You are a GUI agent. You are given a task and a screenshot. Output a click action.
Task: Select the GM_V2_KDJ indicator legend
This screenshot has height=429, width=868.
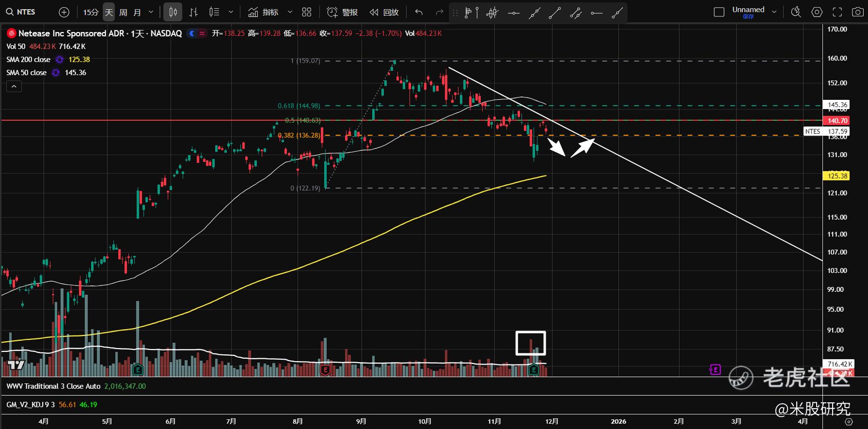(x=31, y=404)
